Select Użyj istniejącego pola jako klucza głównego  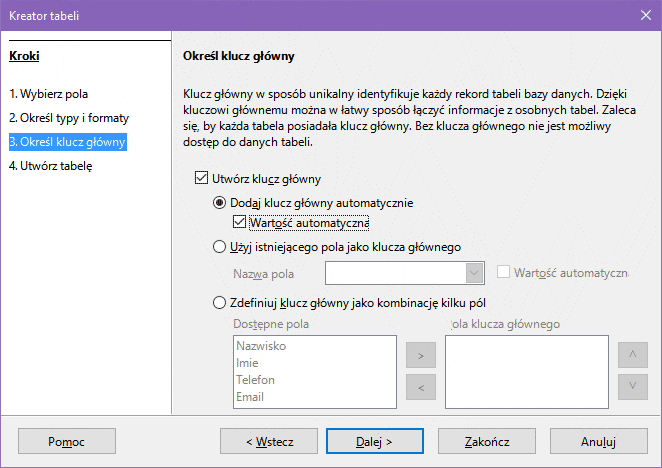[x=220, y=246]
